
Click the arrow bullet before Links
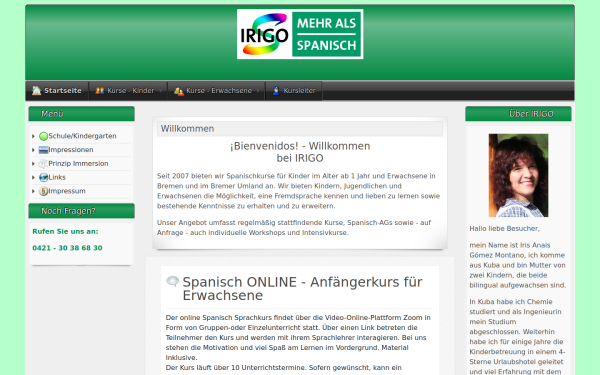(x=34, y=178)
